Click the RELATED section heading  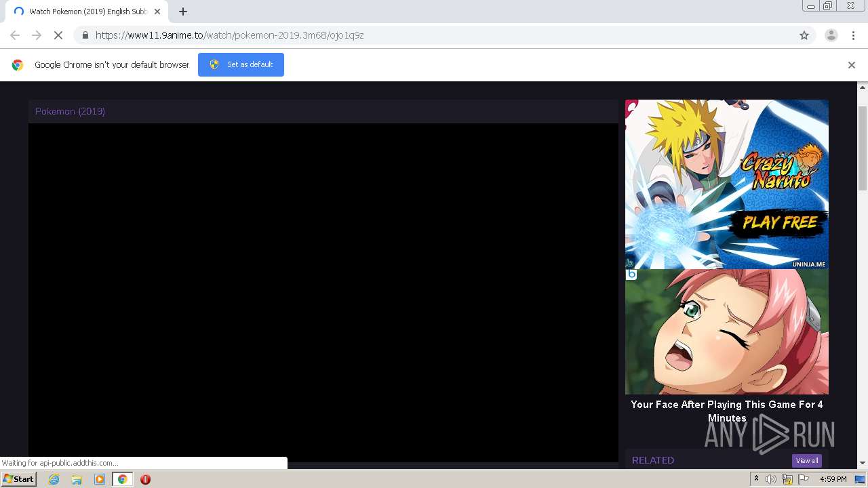tap(653, 460)
